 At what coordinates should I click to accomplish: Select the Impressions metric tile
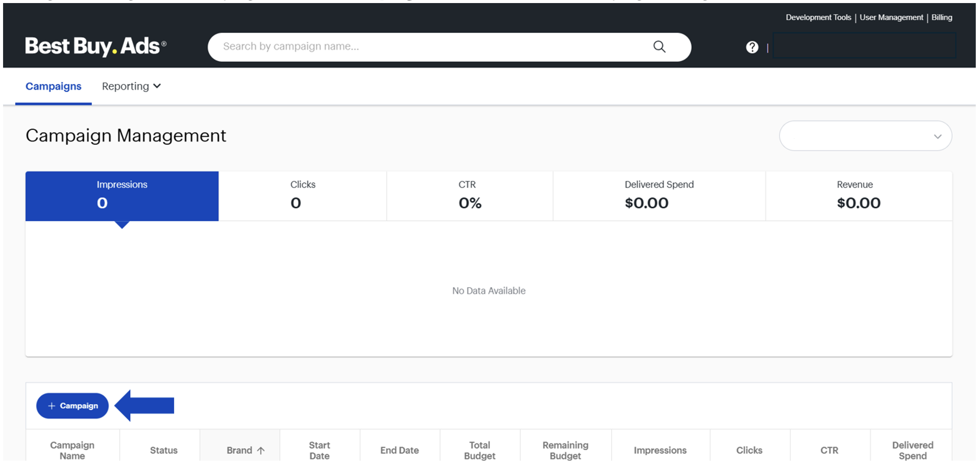tap(122, 196)
